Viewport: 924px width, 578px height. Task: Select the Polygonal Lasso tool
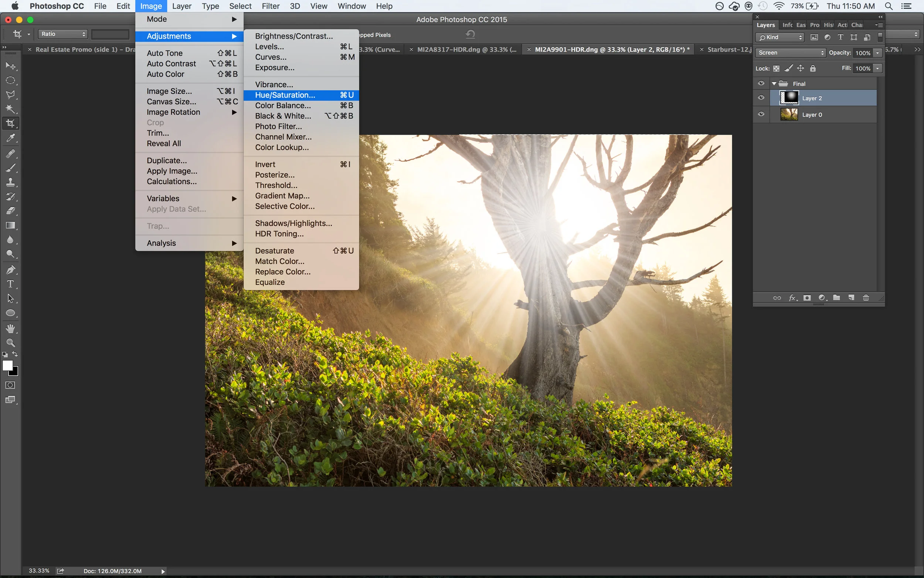pyautogui.click(x=10, y=94)
